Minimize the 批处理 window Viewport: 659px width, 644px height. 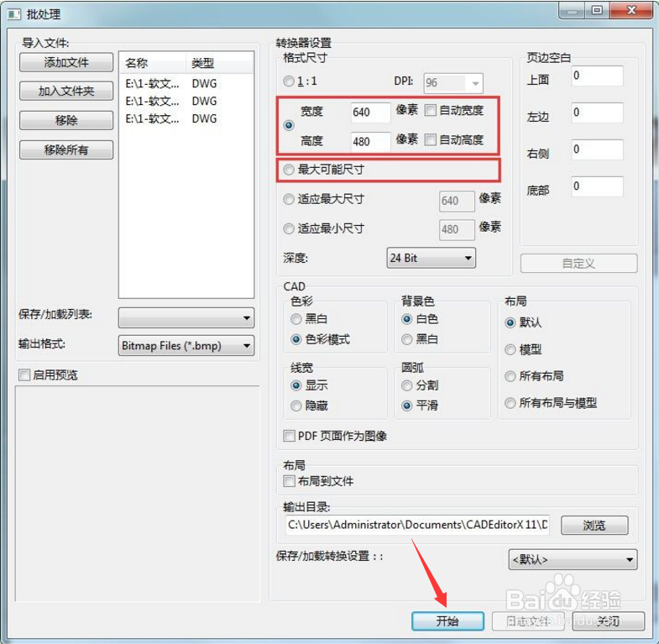[x=572, y=11]
